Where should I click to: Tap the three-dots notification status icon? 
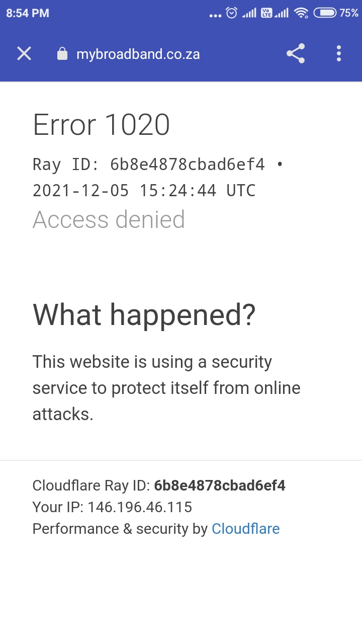[x=215, y=15]
